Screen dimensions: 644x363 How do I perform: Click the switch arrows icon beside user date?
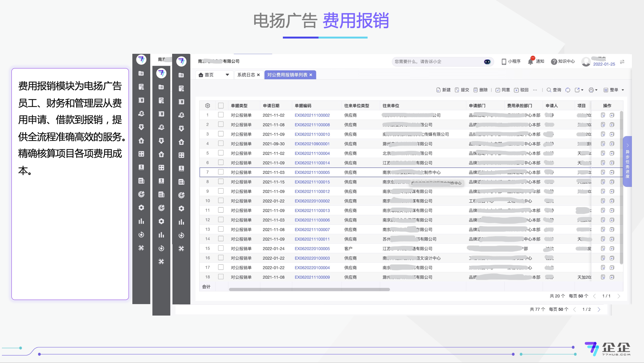[x=622, y=62]
